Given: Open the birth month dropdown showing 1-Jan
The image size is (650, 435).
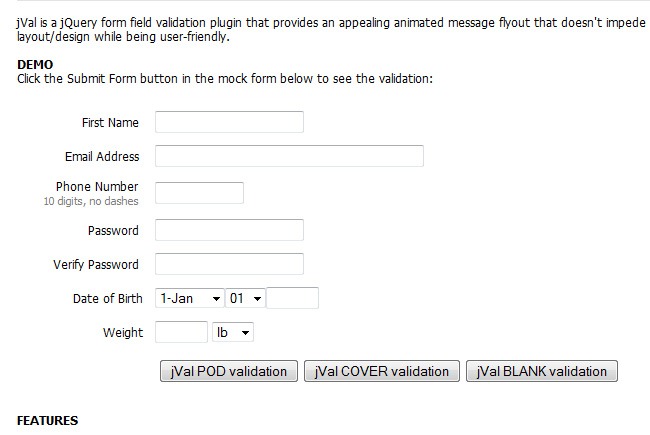Looking at the screenshot, I should 190,298.
